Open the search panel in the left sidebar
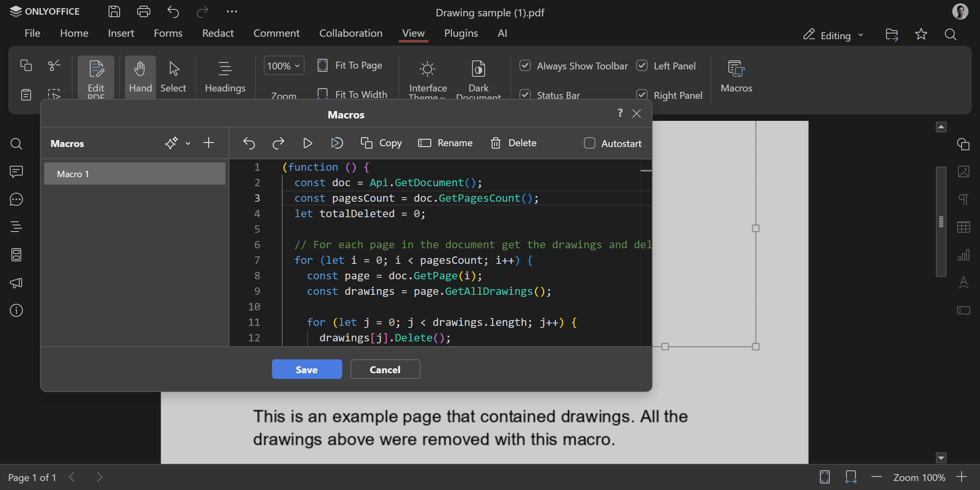 click(x=16, y=144)
